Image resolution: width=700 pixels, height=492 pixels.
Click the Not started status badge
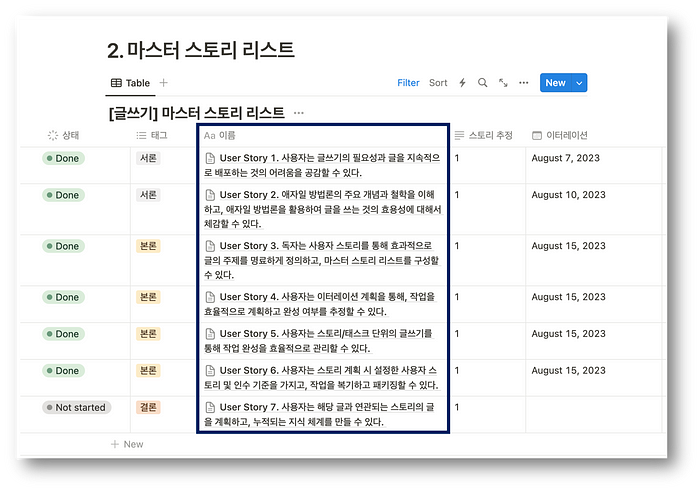76,408
